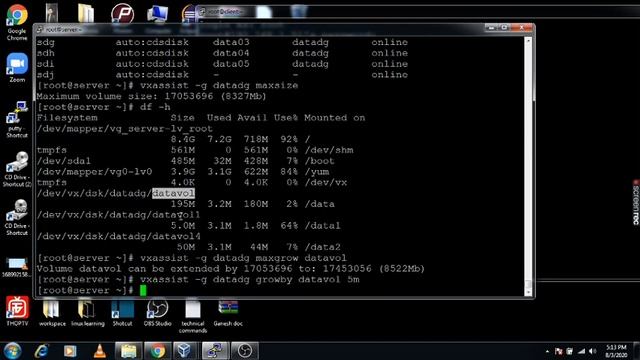Switch to VirtualBox on the taskbar
Viewport: 640px width, 360px height.
pyautogui.click(x=184, y=351)
